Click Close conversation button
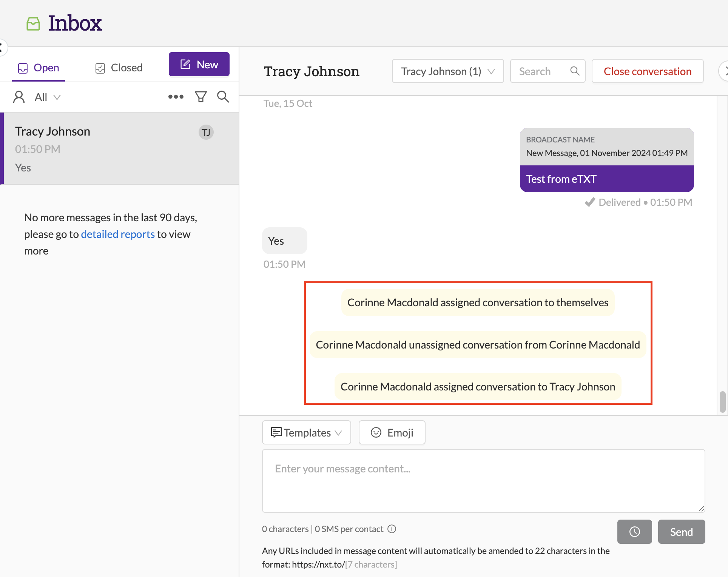 (648, 71)
